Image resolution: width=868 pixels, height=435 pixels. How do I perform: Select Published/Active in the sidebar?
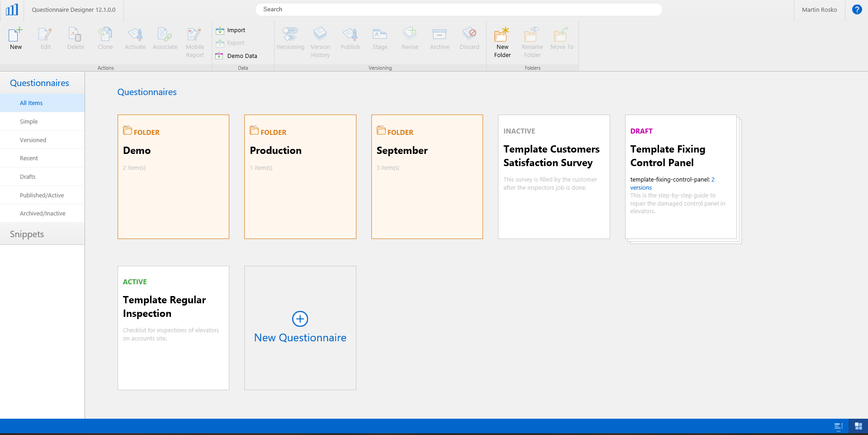(x=42, y=195)
